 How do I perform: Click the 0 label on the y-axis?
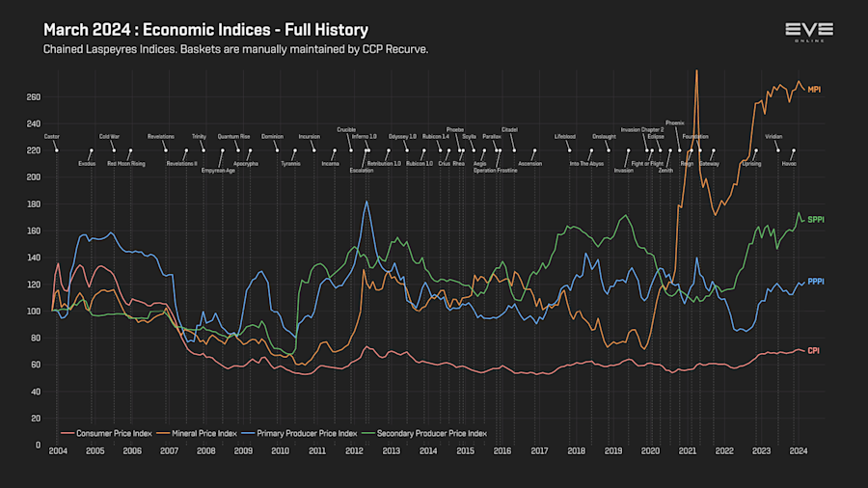click(x=38, y=445)
